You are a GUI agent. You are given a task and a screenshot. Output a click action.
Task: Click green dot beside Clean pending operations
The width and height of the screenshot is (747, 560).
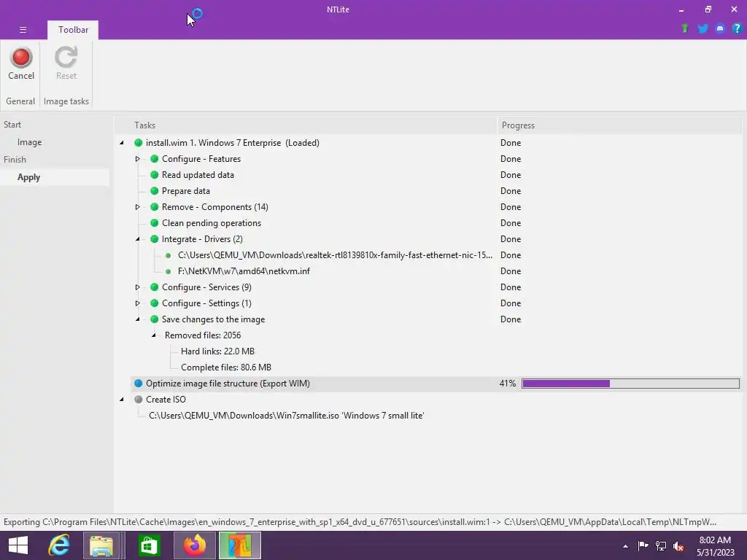click(x=155, y=223)
